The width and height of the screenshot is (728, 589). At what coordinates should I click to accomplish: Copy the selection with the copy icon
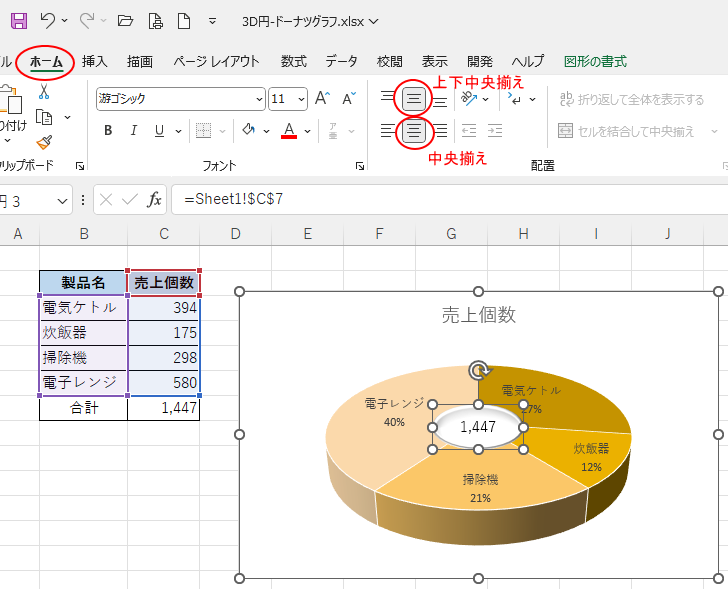coord(44,117)
